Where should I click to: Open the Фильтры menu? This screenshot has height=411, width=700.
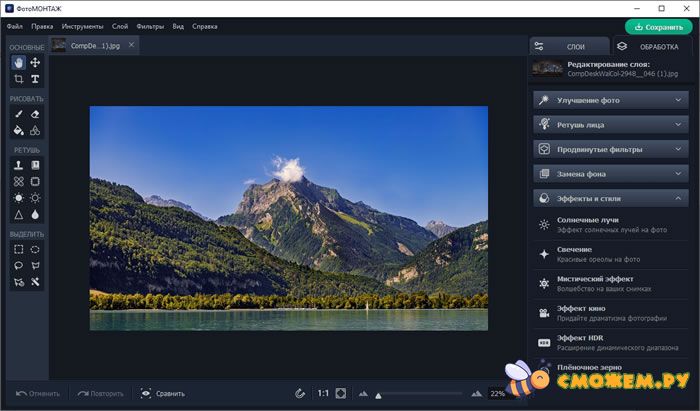tap(150, 25)
